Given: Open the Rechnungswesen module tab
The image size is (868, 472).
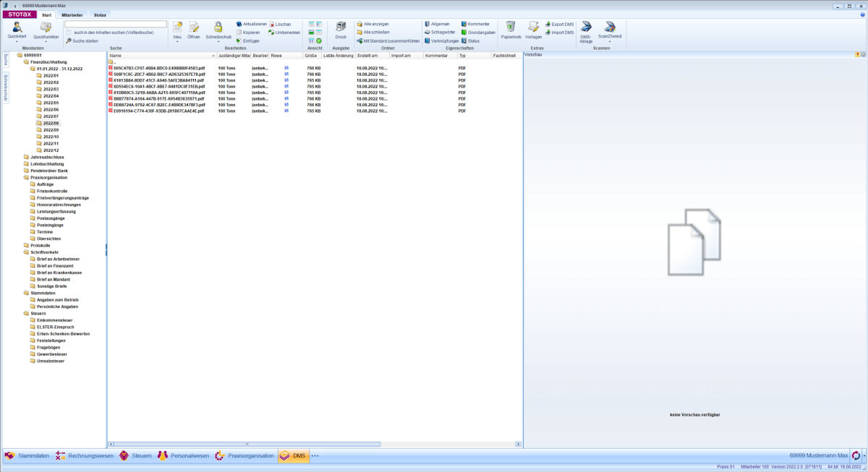Looking at the screenshot, I should click(x=85, y=456).
